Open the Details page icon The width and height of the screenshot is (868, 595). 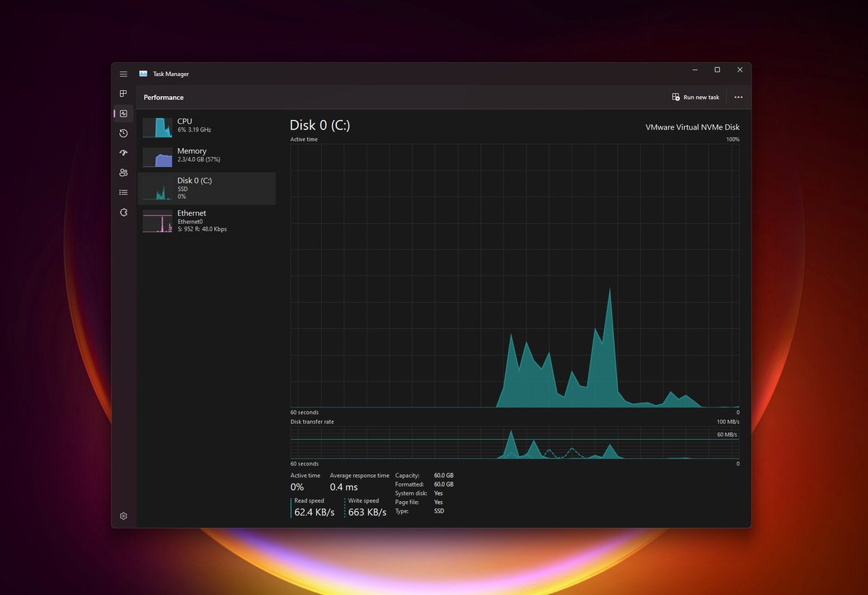(x=124, y=192)
